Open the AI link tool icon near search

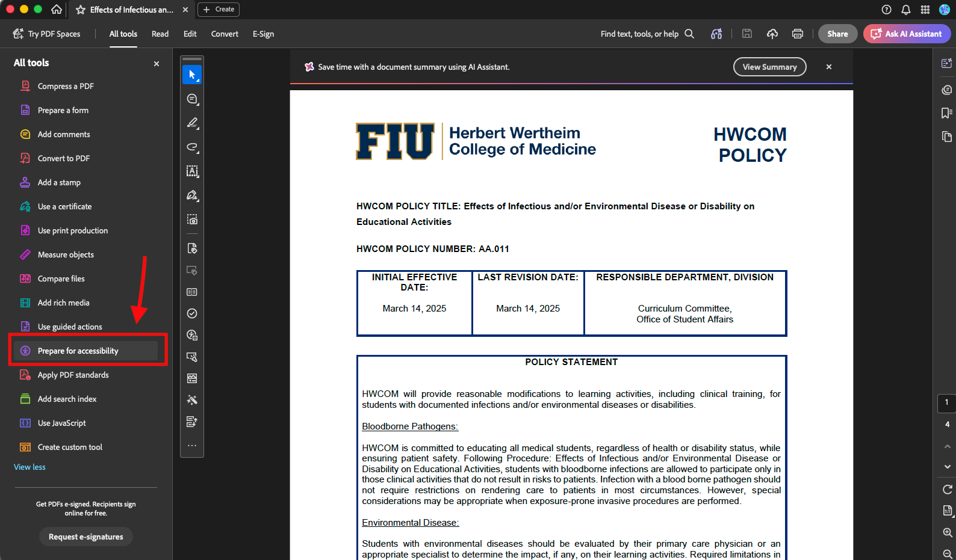click(x=716, y=34)
